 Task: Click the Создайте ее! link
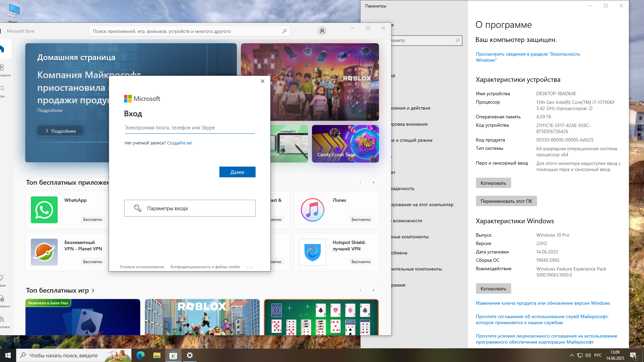coord(179,143)
